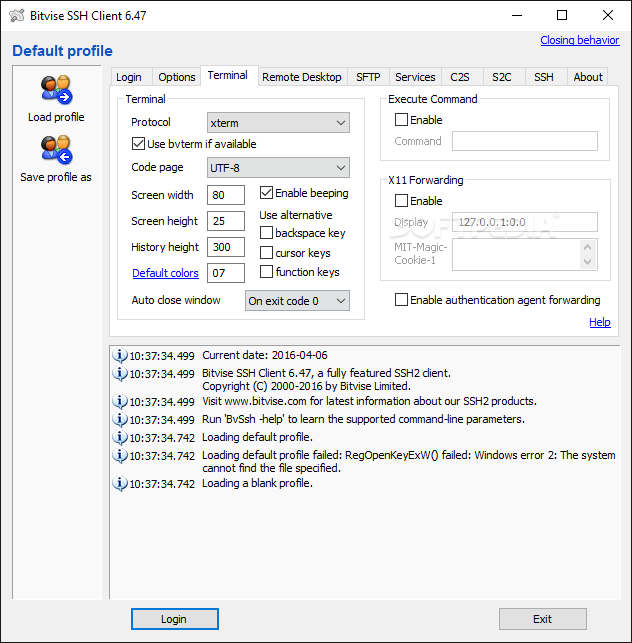This screenshot has height=643, width=632.
Task: Click info icon beside Visit www.bitvise.com entry
Action: click(x=120, y=401)
